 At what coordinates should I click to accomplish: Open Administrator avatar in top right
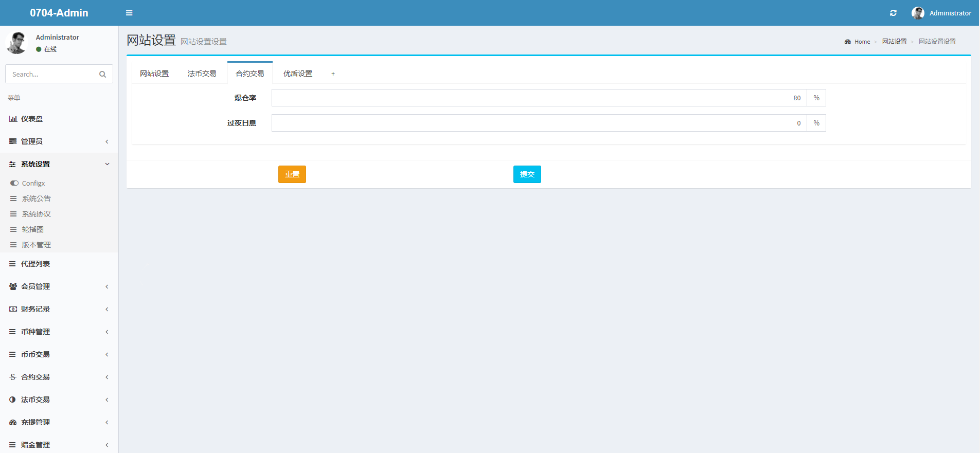tap(917, 13)
